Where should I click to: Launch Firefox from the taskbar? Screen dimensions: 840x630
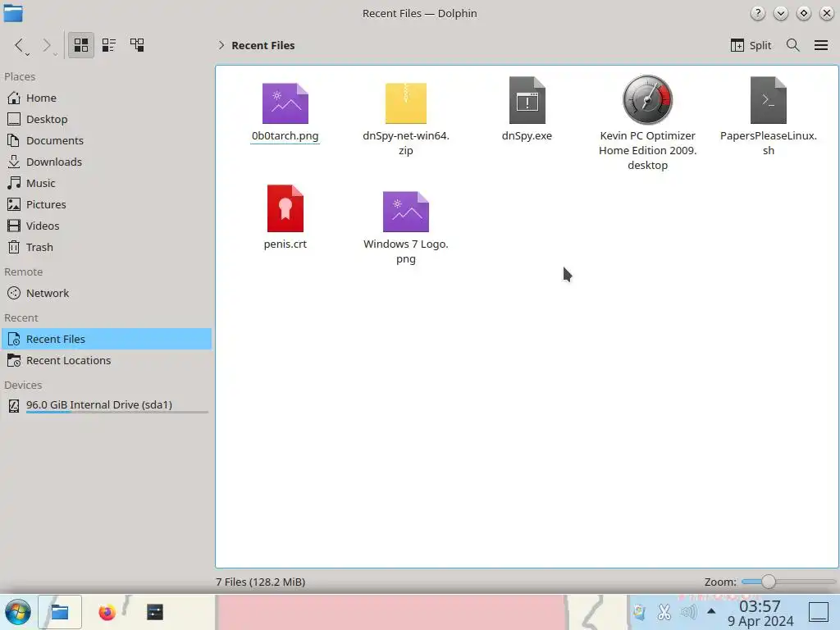pyautogui.click(x=107, y=612)
